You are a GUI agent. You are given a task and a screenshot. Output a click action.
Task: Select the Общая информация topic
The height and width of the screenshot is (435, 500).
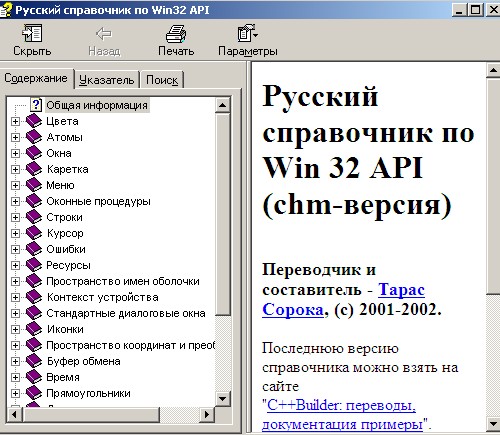(97, 105)
